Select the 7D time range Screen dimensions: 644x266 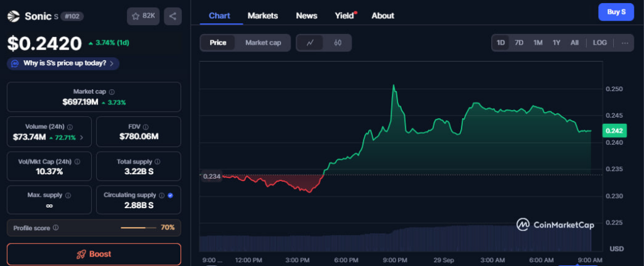coord(519,43)
